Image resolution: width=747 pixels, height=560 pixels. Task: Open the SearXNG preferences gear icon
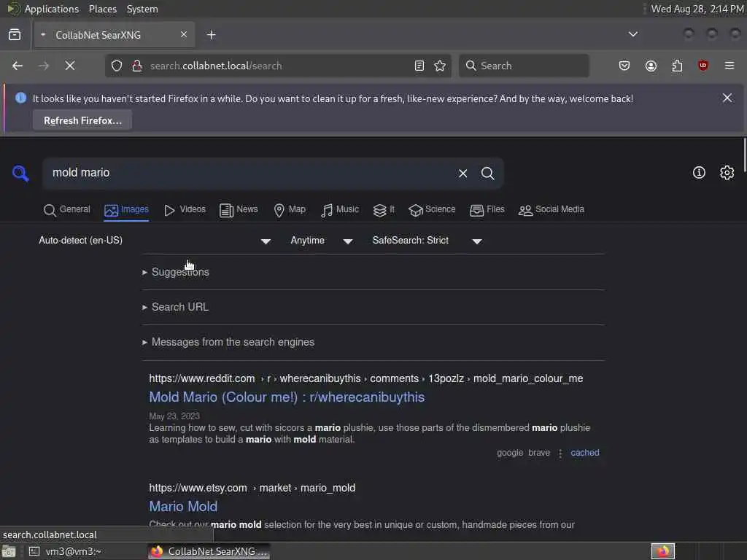pos(727,172)
